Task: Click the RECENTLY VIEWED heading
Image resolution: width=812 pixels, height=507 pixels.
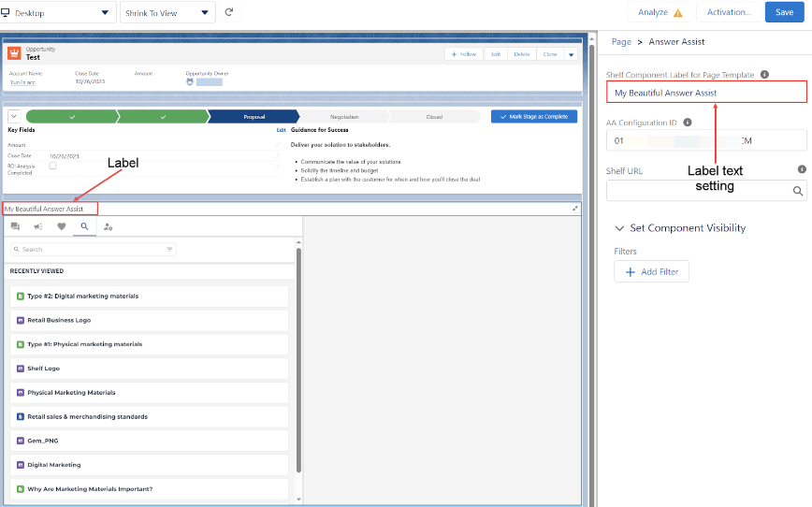Action: 36,271
